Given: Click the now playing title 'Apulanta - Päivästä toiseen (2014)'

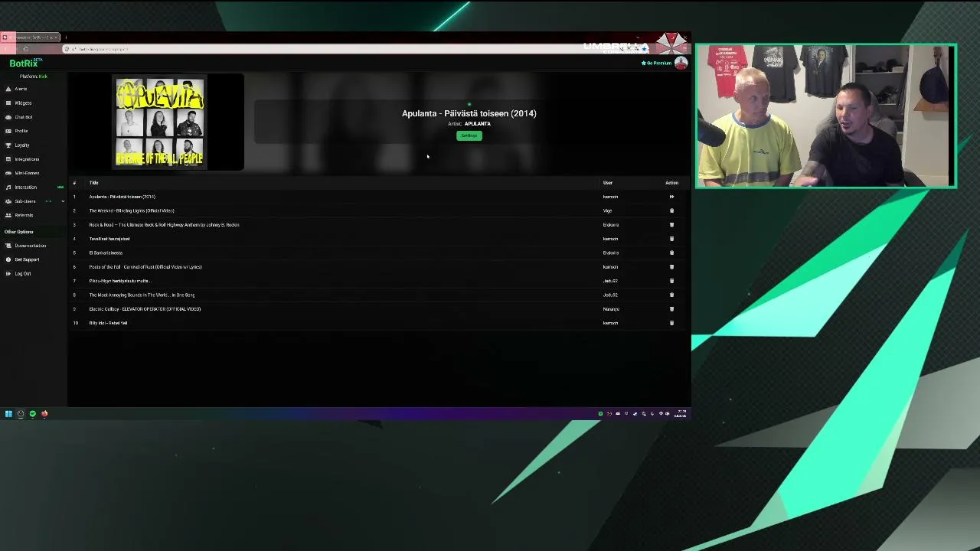Looking at the screenshot, I should pyautogui.click(x=469, y=113).
